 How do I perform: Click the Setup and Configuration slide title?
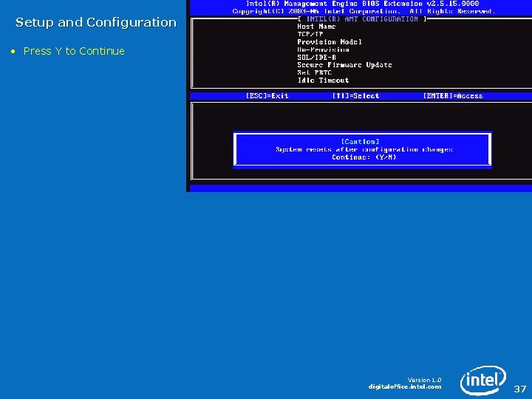(x=96, y=22)
